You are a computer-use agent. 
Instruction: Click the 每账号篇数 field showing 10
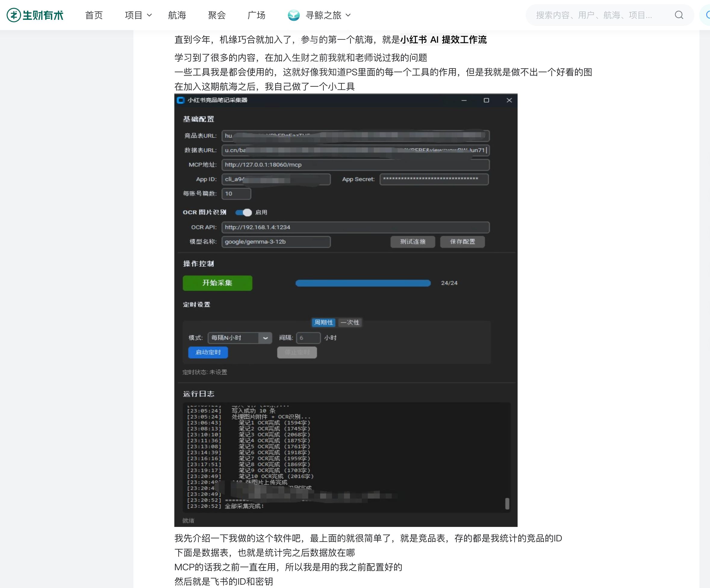pos(236,194)
